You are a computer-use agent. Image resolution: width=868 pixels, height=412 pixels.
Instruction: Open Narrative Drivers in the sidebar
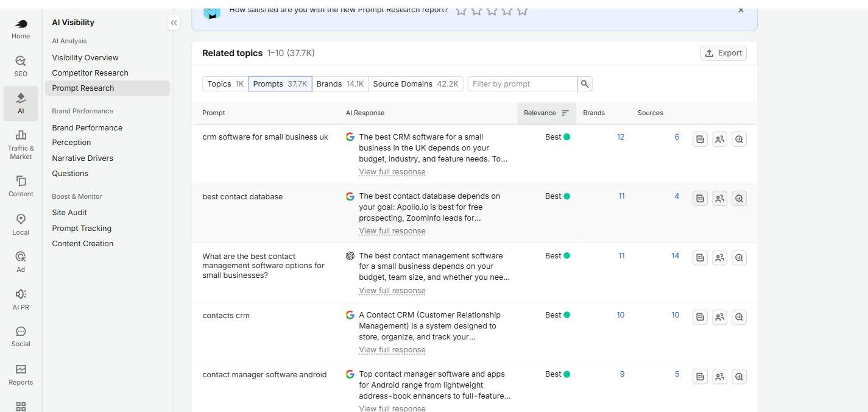pos(82,158)
